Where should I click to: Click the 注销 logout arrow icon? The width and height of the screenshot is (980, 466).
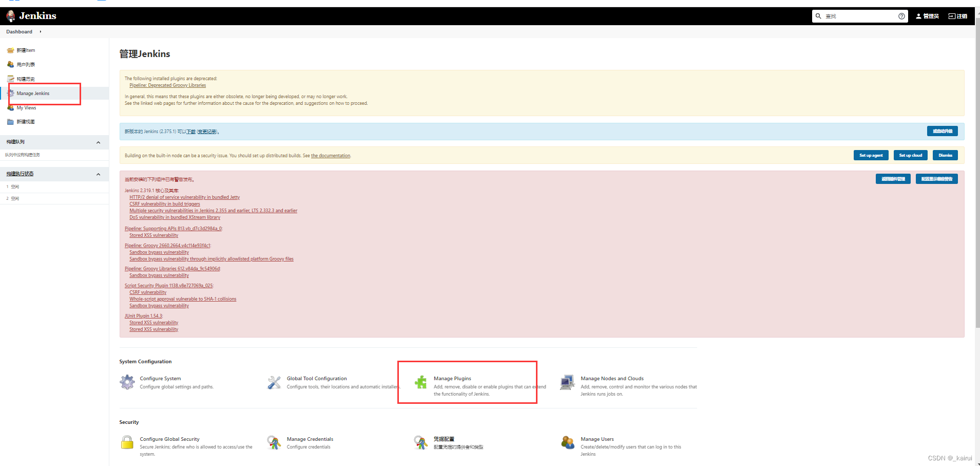[x=951, y=16]
